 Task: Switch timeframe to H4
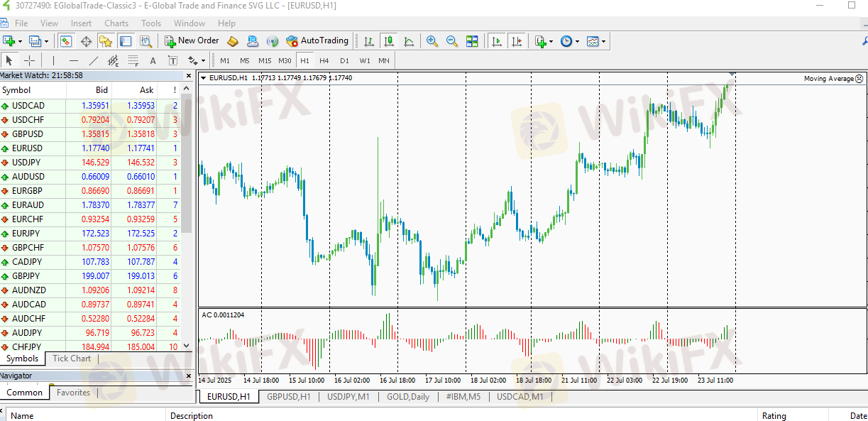[x=324, y=60]
